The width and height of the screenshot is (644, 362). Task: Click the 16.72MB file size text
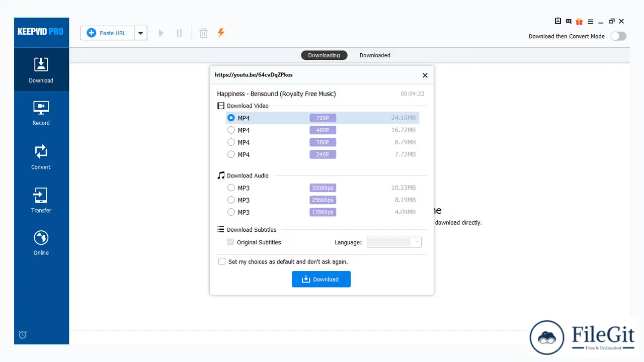(404, 130)
